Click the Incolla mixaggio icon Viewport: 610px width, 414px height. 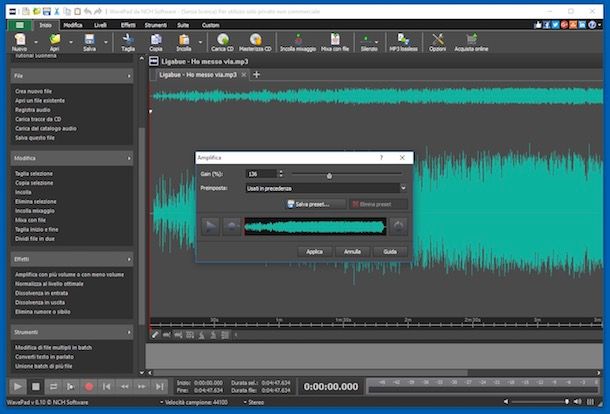point(298,42)
